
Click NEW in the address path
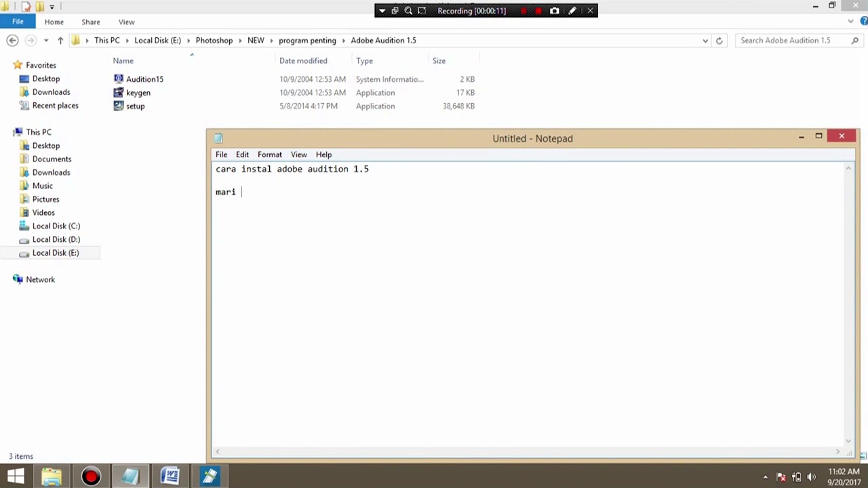tap(256, 41)
